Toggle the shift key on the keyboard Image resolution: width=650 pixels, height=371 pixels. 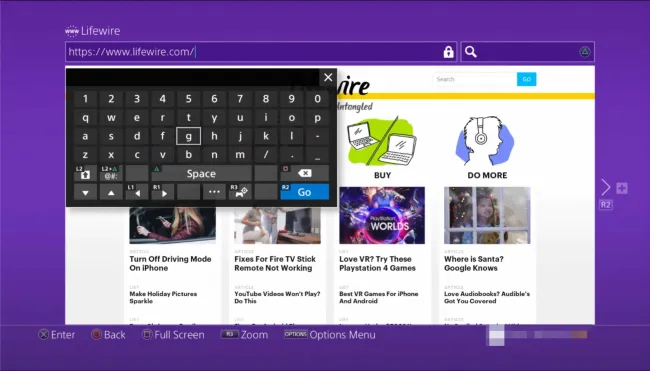pyautogui.click(x=85, y=173)
